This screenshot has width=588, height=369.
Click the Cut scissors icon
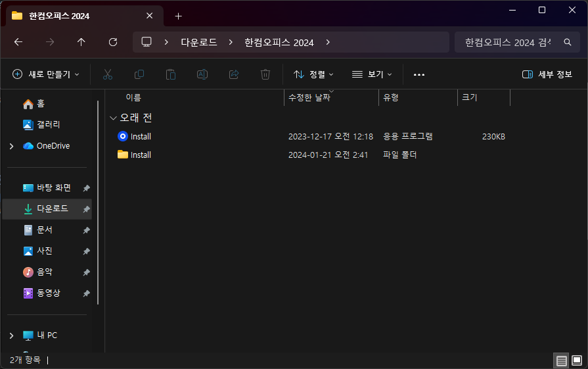[x=108, y=74]
